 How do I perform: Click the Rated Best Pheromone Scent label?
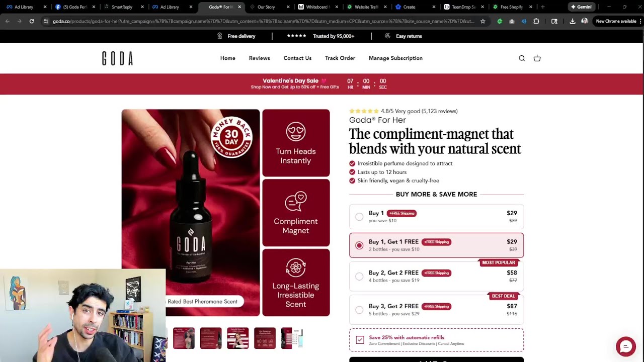202,302
